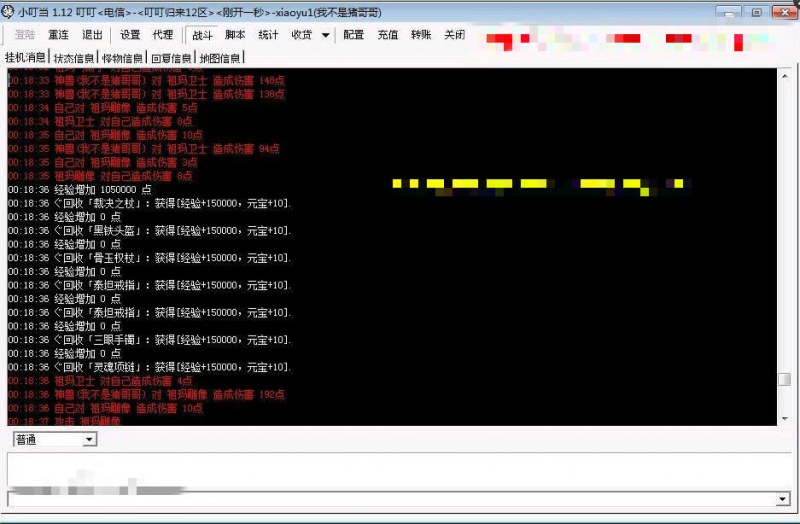Switch to the 状态信息 tab
This screenshot has width=800, height=524.
point(74,58)
